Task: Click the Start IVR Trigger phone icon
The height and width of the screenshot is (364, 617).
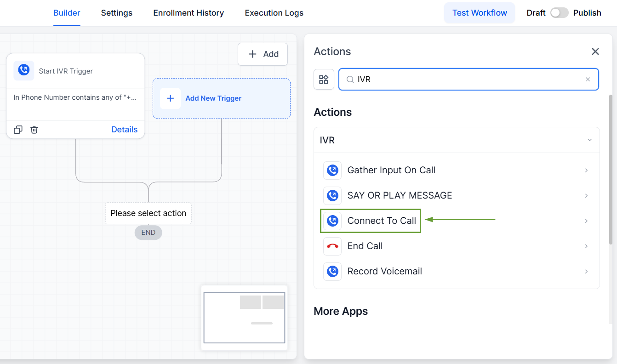Action: pos(23,71)
